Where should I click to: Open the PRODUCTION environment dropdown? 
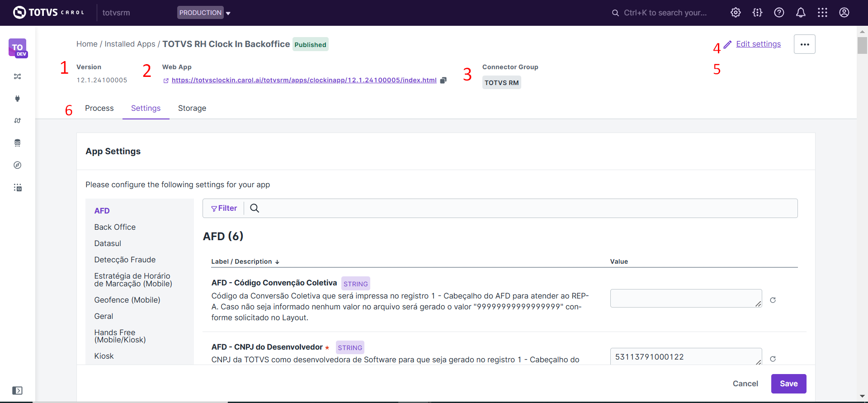204,13
